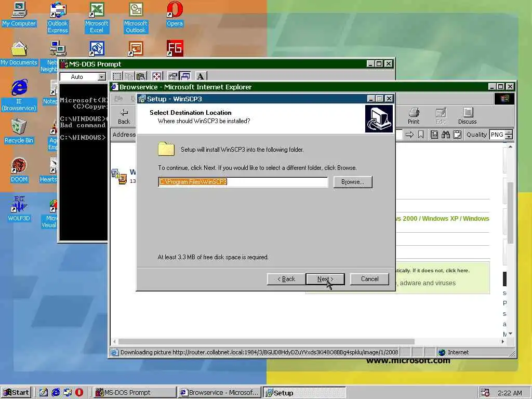
Task: Click the Back button in Setup wizard
Action: coord(286,279)
